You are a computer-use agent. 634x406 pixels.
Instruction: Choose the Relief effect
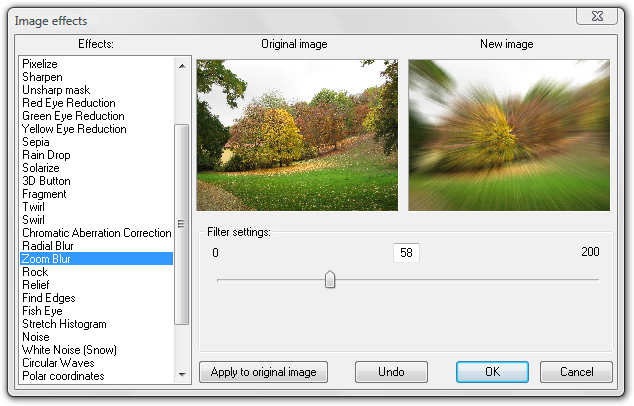click(96, 285)
